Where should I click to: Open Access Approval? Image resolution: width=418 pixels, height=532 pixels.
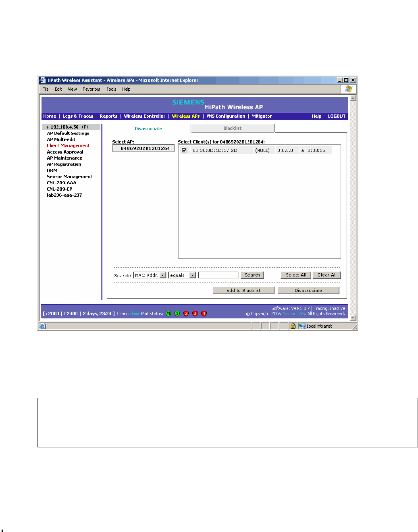point(65,152)
